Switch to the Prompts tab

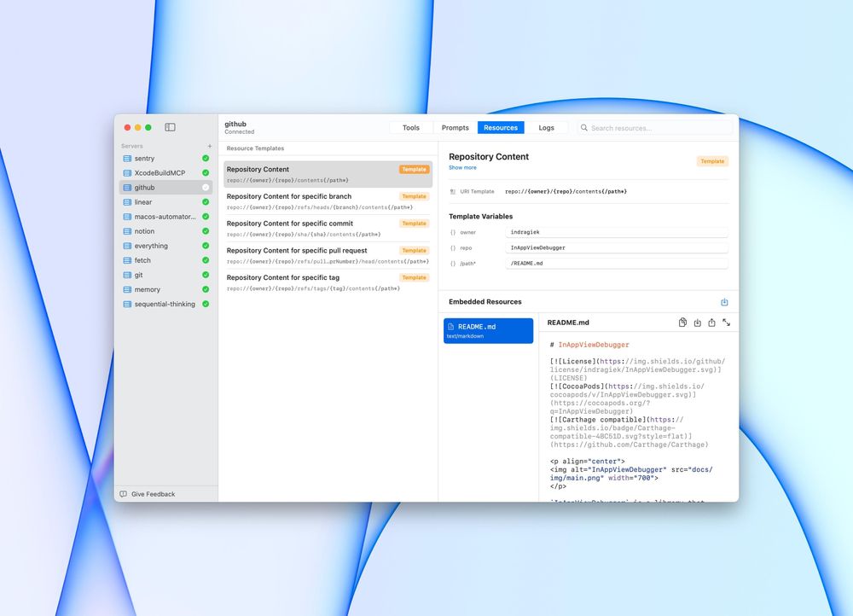point(455,128)
